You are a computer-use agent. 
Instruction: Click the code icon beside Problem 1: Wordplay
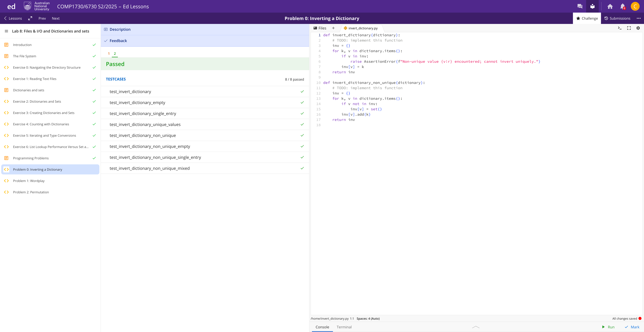point(6,181)
